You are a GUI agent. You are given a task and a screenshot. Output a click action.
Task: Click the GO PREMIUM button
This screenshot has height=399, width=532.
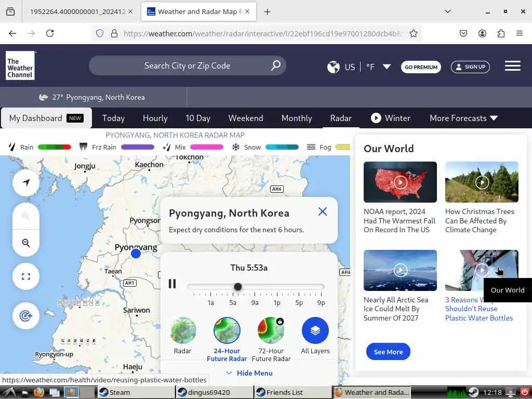point(421,67)
